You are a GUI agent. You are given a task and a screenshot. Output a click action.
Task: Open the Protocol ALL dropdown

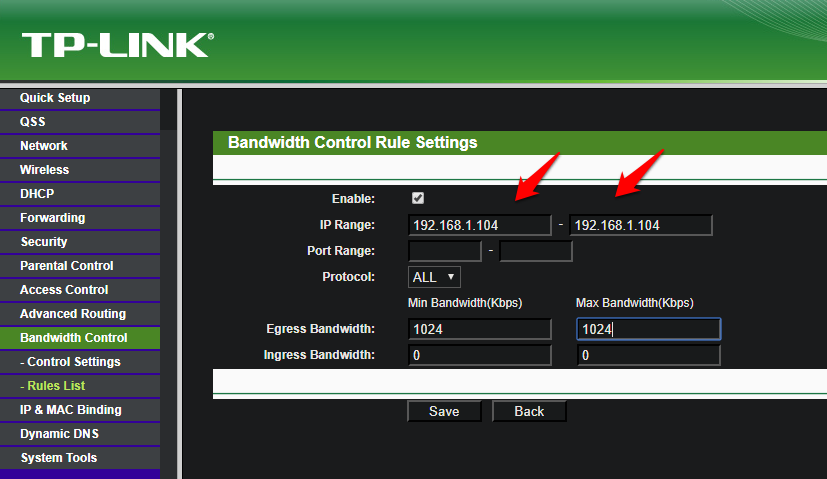[x=434, y=277]
